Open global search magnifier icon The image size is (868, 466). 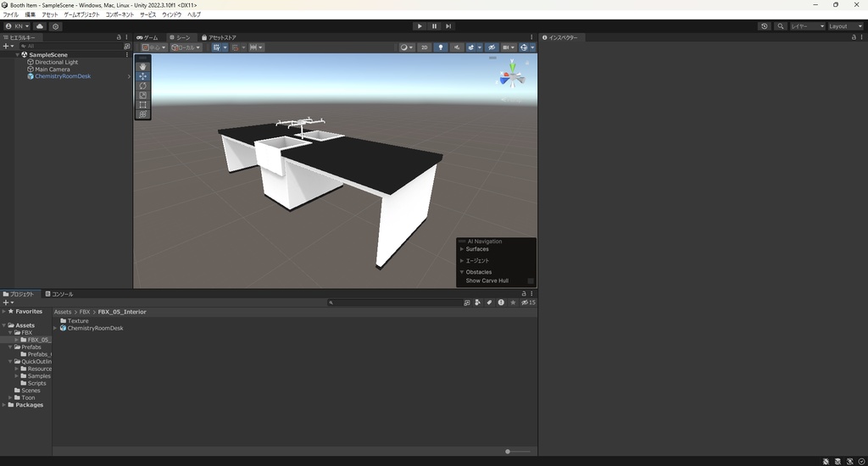coord(781,26)
